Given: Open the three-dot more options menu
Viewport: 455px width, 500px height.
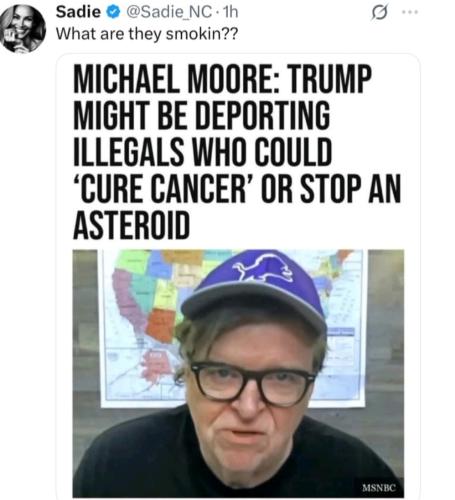Looking at the screenshot, I should (410, 12).
